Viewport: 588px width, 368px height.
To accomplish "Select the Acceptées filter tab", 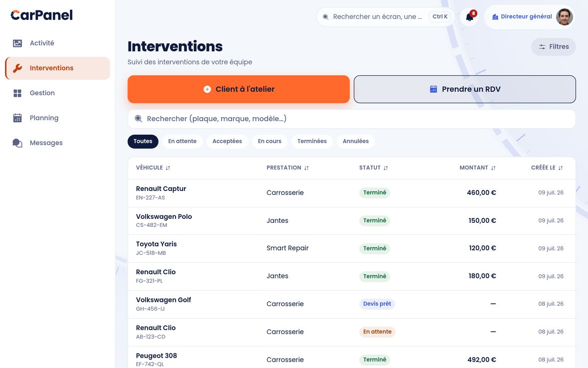I will (x=227, y=142).
